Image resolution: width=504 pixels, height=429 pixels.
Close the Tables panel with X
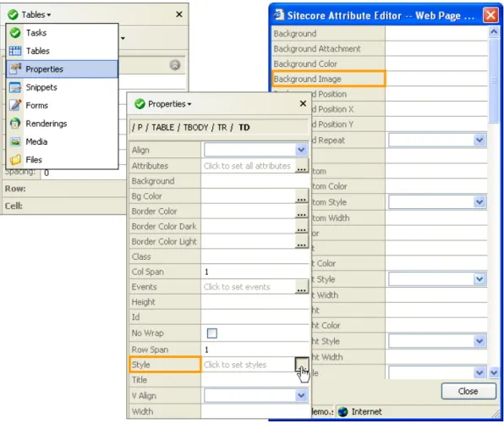click(179, 14)
